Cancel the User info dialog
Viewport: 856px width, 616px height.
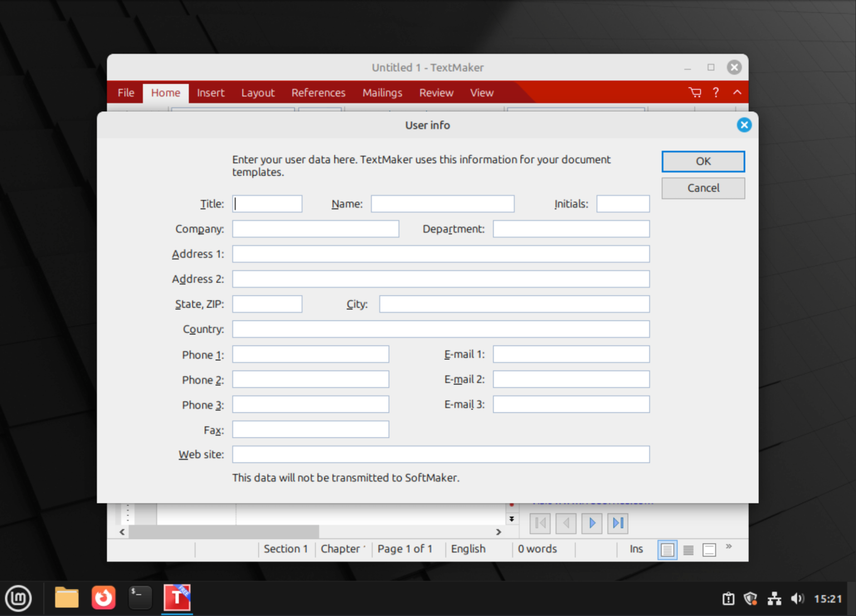[703, 188]
